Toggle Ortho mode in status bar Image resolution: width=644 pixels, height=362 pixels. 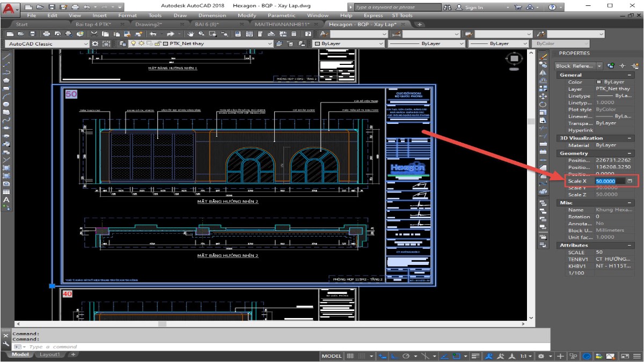[x=394, y=356]
